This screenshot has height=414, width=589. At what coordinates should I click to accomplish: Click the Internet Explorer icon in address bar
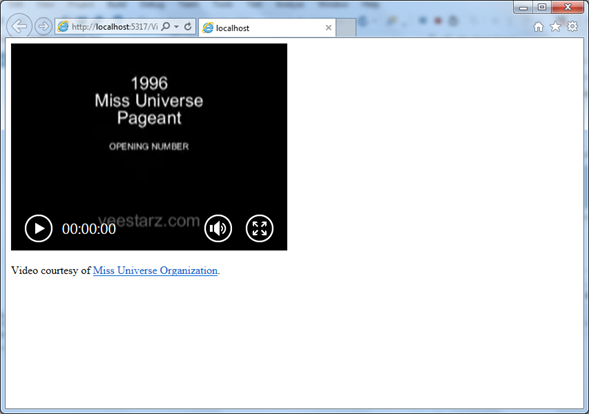pos(63,27)
